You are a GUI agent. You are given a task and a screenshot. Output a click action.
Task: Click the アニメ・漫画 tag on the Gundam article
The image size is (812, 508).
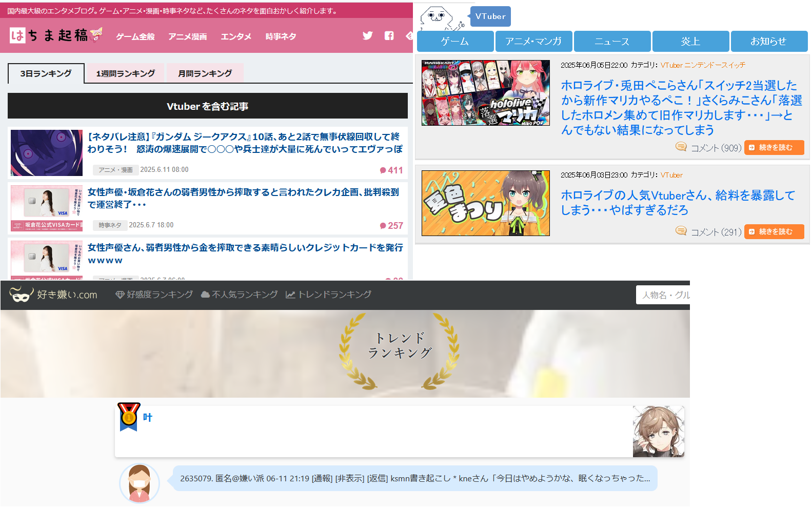[115, 170]
